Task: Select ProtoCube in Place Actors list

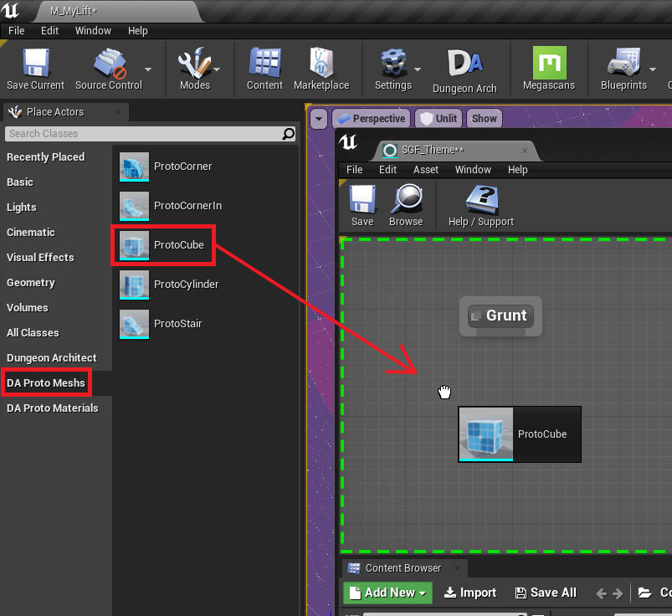Action: pyautogui.click(x=163, y=245)
